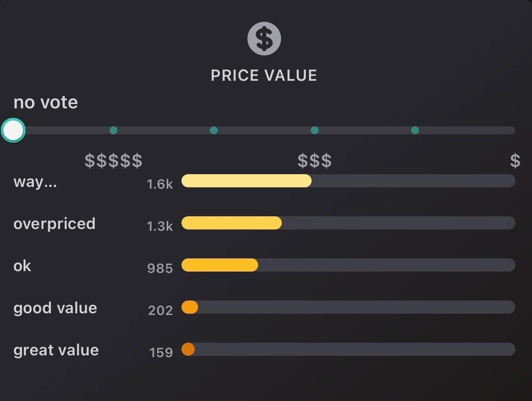Click the dollar sign Price Value icon
This screenshot has width=532, height=401.
[264, 39]
